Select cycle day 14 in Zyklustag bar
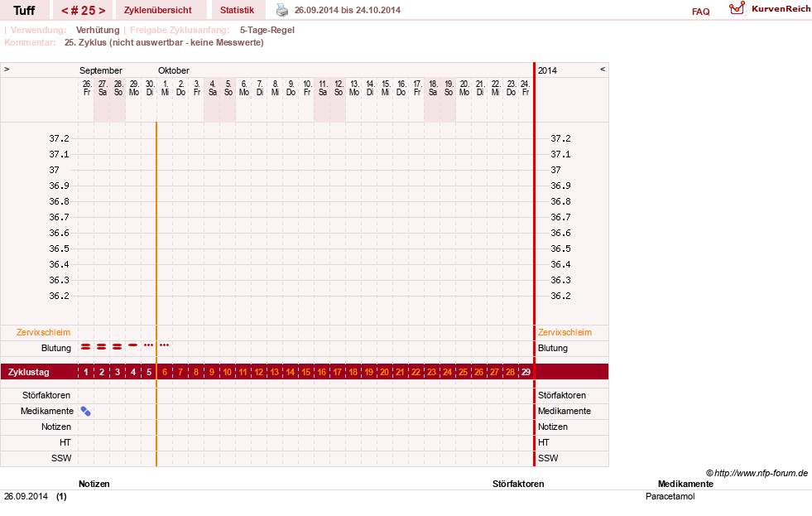The width and height of the screenshot is (812, 516). [290, 372]
